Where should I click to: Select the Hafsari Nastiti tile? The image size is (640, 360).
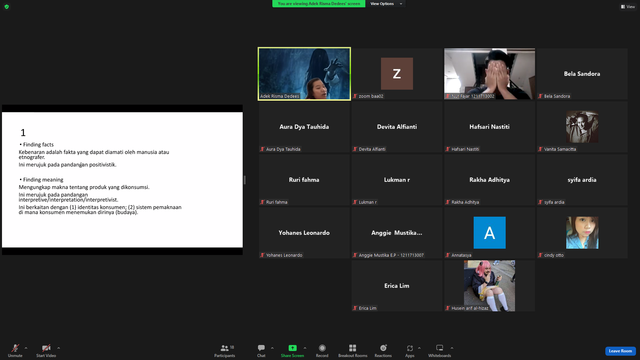(489, 127)
